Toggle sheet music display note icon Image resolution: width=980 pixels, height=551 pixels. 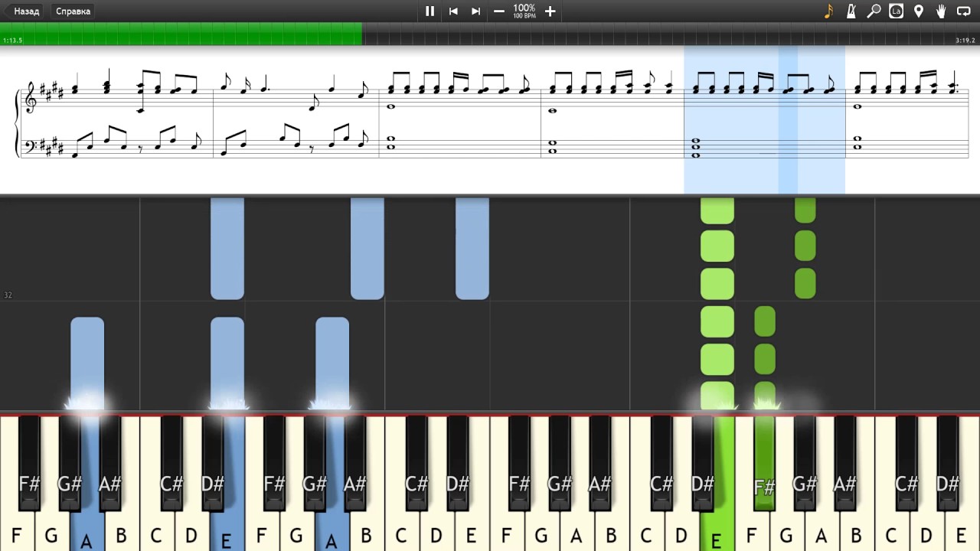pos(828,11)
